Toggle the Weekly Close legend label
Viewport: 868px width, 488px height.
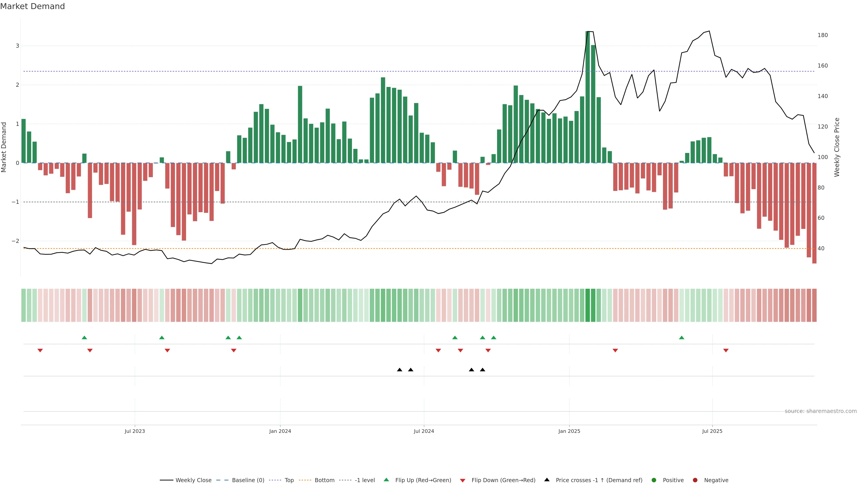pos(193,480)
